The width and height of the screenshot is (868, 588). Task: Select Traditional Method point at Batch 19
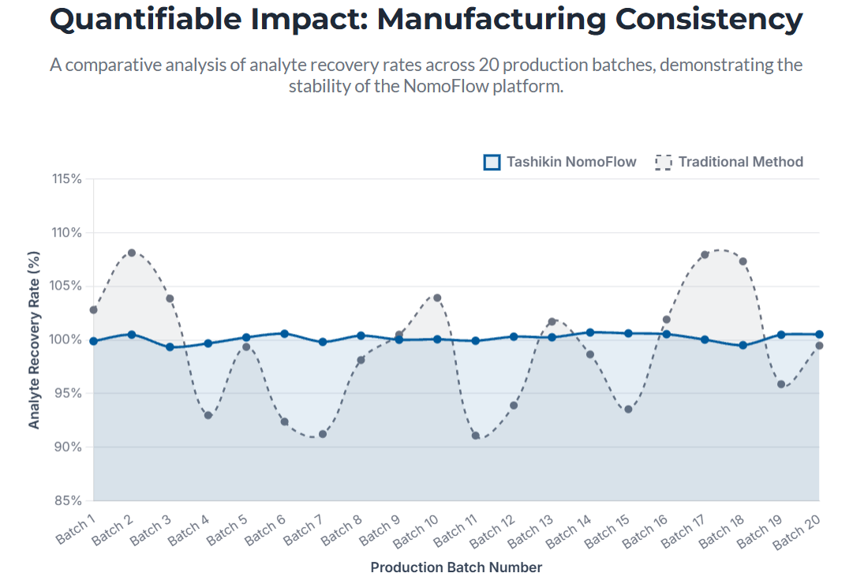(x=781, y=384)
